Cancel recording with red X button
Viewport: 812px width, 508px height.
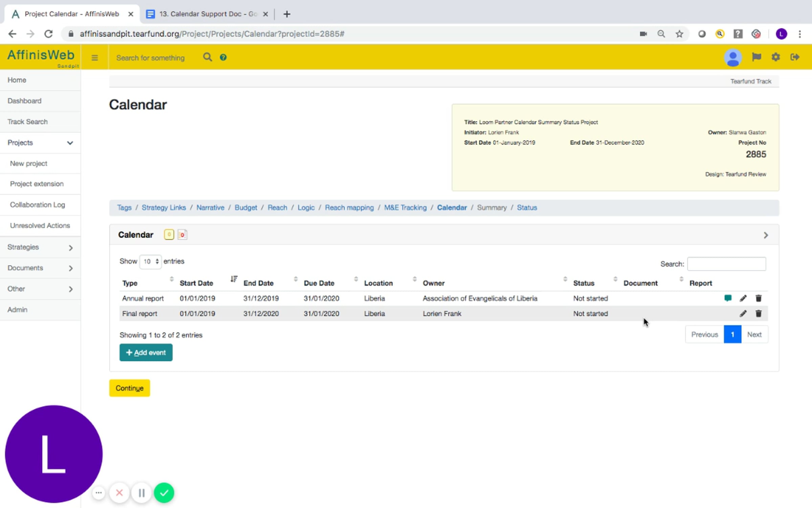tap(119, 493)
